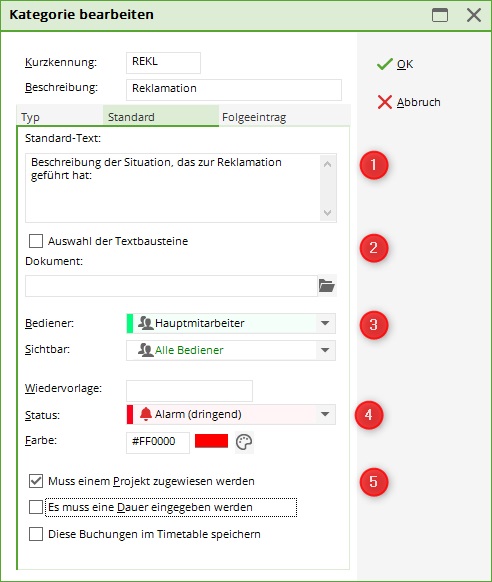Open the document folder browse icon

pyautogui.click(x=327, y=286)
